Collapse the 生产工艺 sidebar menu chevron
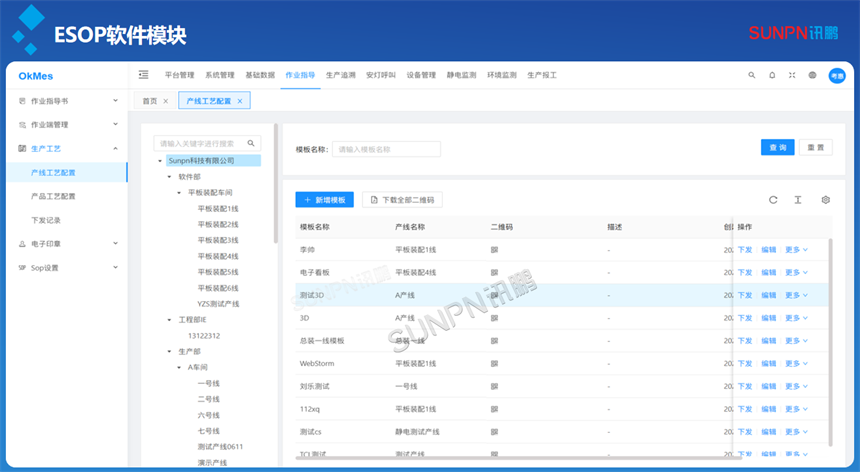860x472 pixels. (115, 148)
